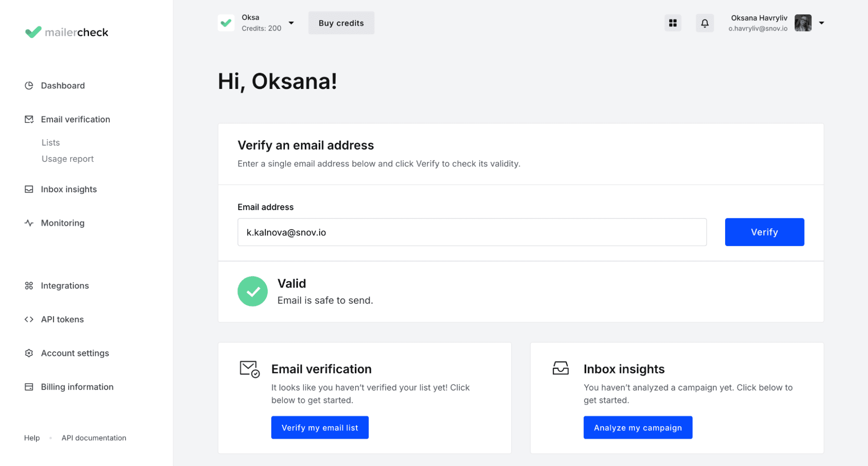Click the mailercheck logo
Viewport: 868px width, 466px height.
pos(67,32)
